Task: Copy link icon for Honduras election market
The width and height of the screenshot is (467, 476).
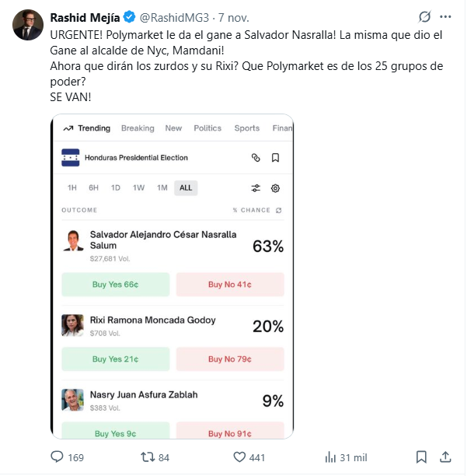Action: click(256, 158)
